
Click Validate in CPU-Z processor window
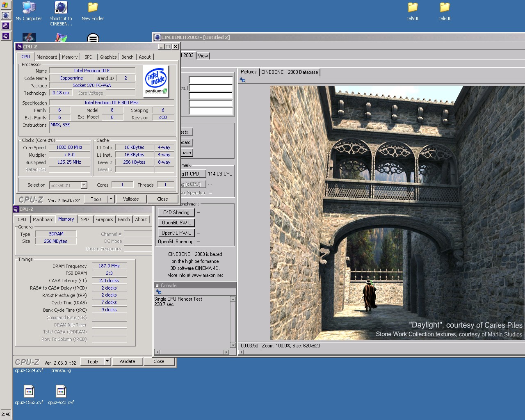(131, 199)
